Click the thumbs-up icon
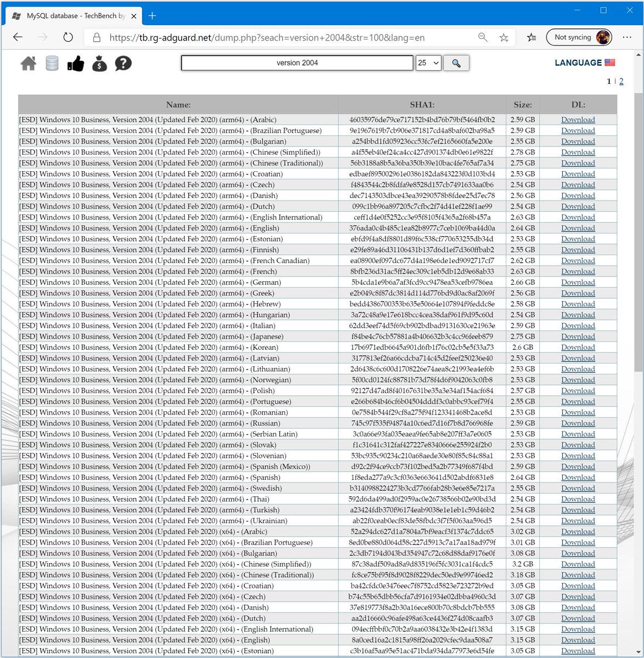 [76, 64]
